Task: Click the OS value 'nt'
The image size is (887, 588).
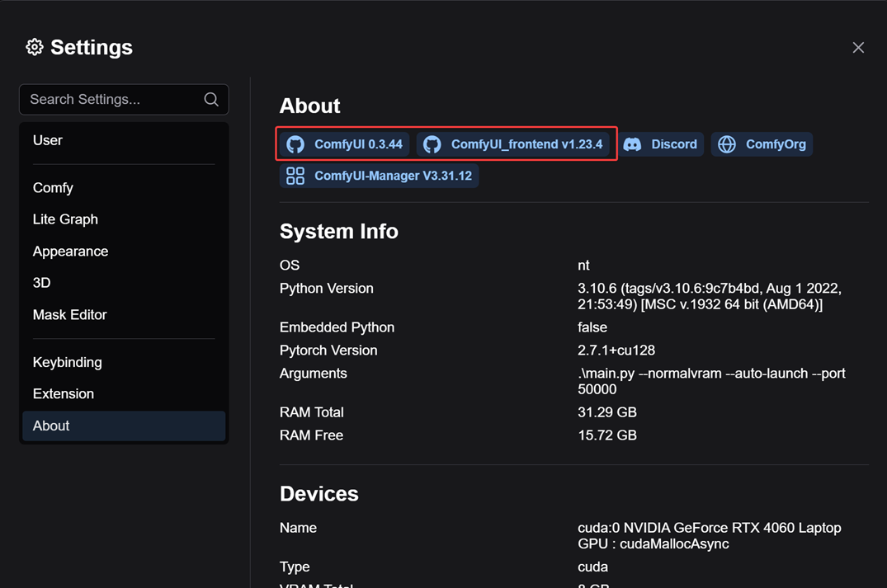Action: [583, 266]
